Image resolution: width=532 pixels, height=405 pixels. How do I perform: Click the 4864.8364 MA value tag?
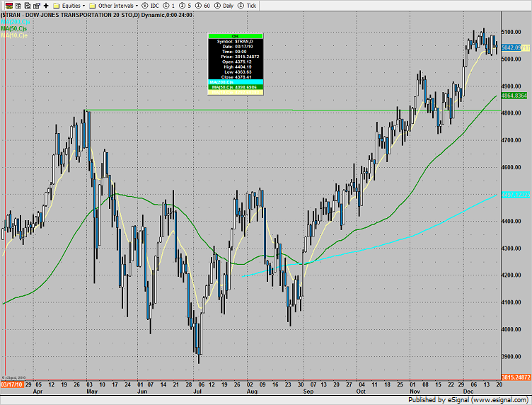(x=514, y=96)
